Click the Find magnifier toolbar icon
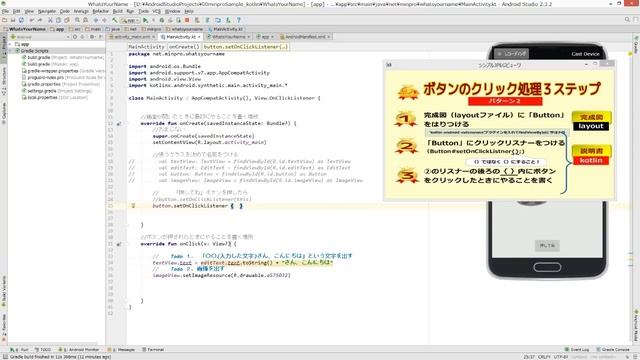Screen dimensions: 640x360 (x=77, y=20)
